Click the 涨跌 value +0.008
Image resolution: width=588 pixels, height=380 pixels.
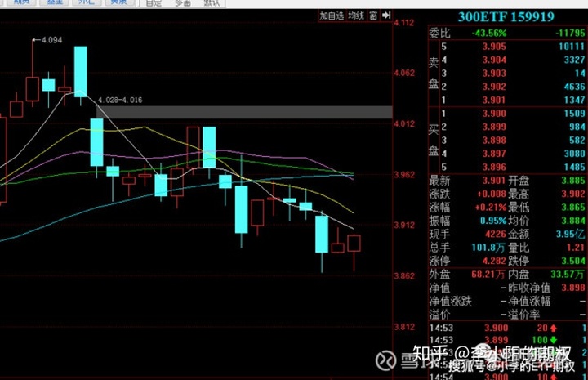(492, 194)
